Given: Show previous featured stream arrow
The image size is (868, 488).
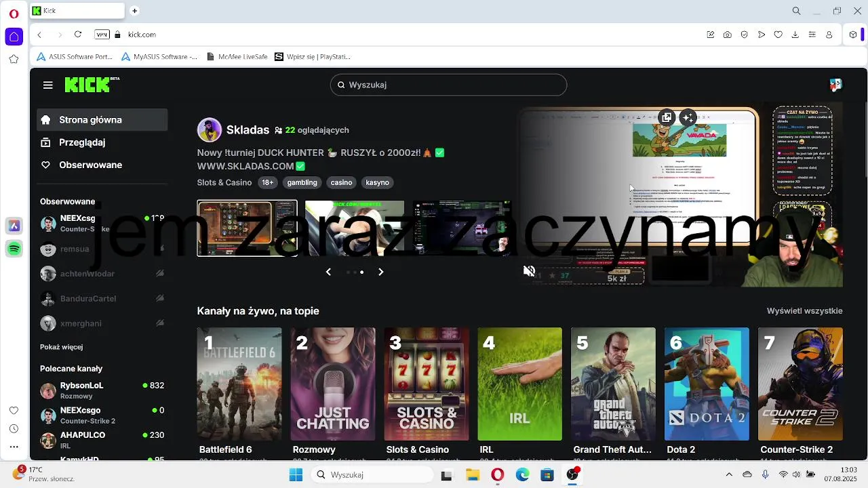Looking at the screenshot, I should click(x=328, y=272).
